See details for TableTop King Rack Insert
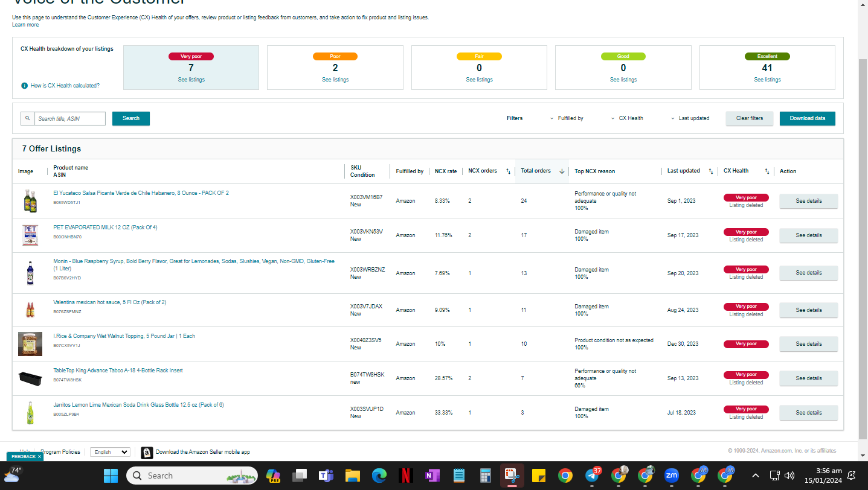Image resolution: width=868 pixels, height=490 pixels. coord(809,378)
